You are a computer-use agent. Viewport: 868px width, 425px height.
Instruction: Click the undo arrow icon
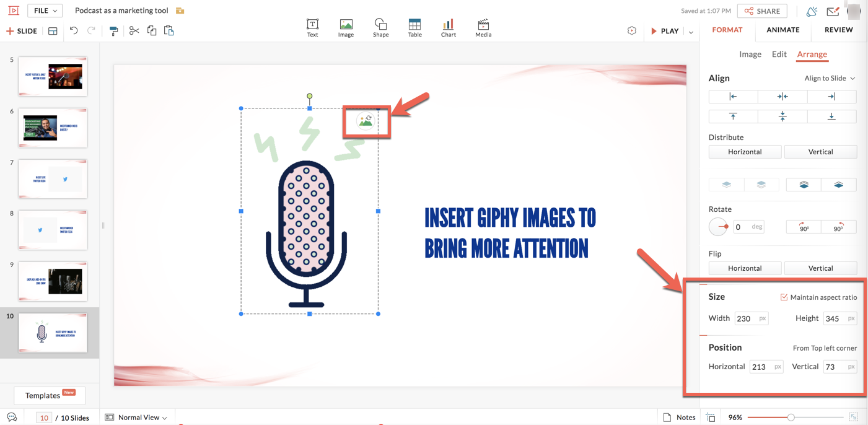click(74, 31)
